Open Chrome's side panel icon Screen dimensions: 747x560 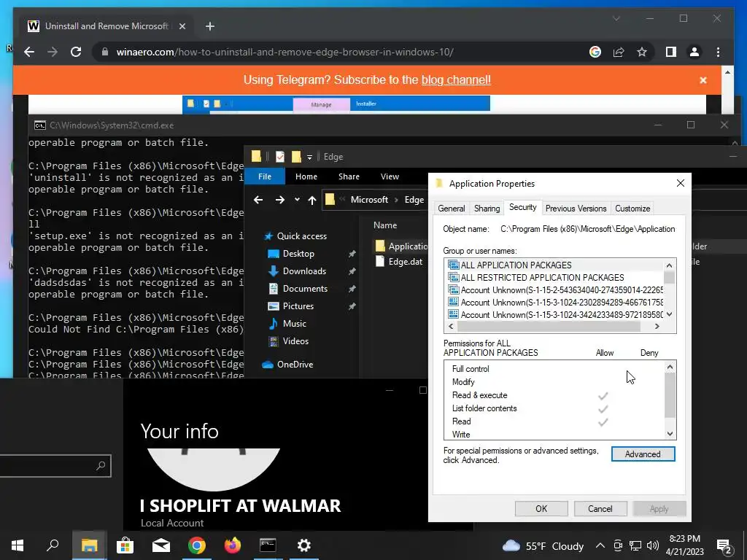click(671, 52)
